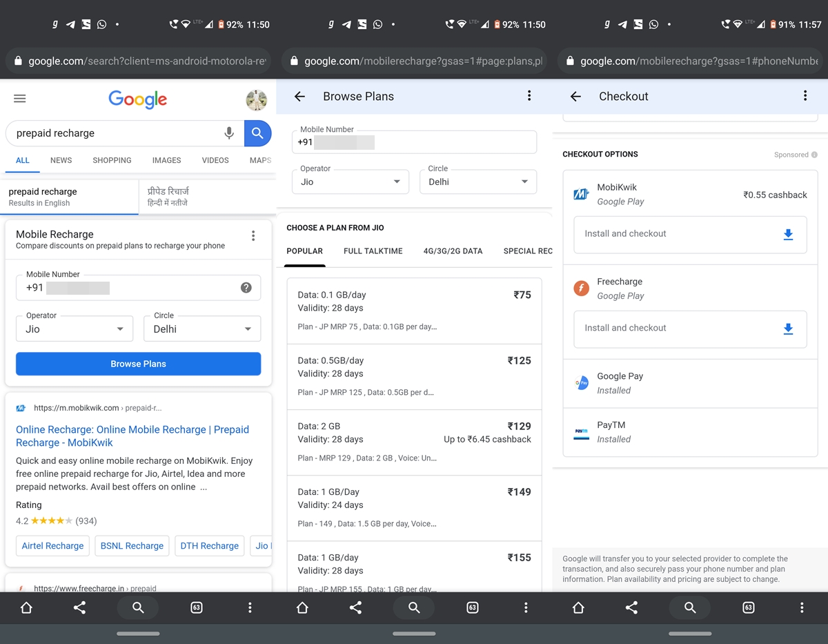
Task: Switch to Hindi results tab
Action: point(207,197)
